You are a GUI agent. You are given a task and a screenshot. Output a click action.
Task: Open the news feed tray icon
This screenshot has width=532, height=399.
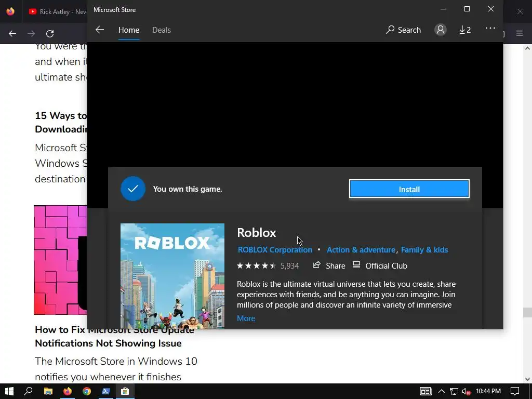[x=426, y=391]
